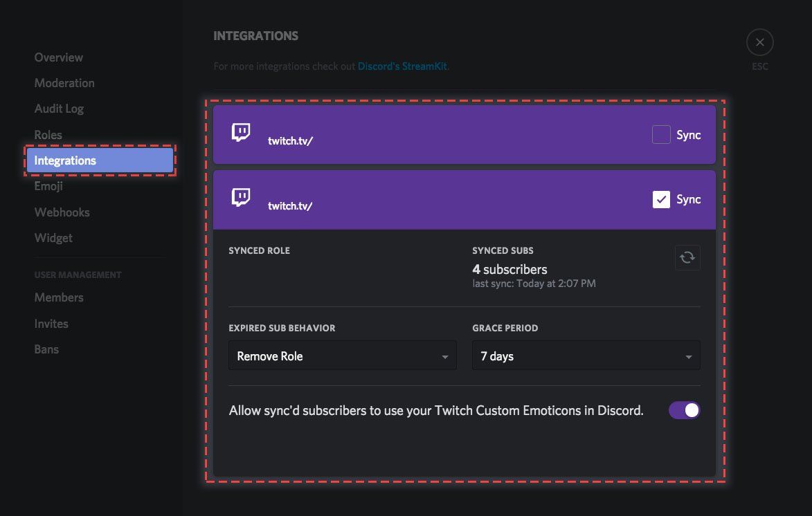Open the Grace Period dropdown
This screenshot has width=812, height=516.
click(x=586, y=356)
